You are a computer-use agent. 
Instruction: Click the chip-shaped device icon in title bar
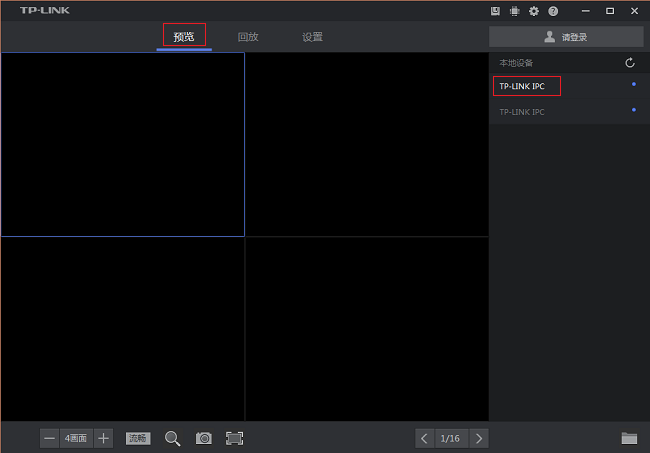tap(514, 11)
